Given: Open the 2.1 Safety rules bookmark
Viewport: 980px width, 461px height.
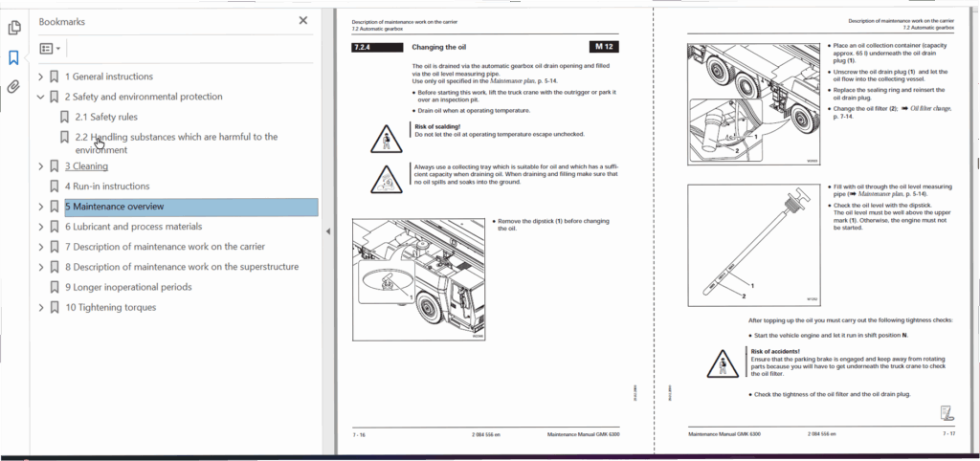Looking at the screenshot, I should 106,117.
